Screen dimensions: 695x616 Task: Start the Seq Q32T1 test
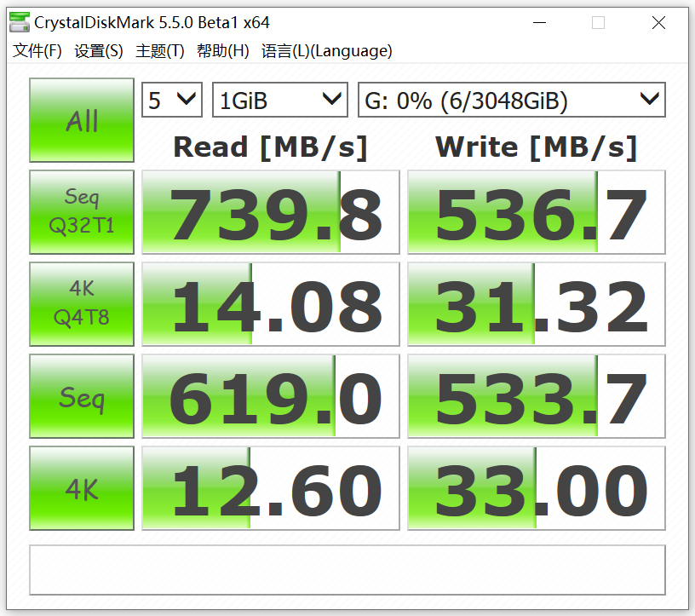82,212
